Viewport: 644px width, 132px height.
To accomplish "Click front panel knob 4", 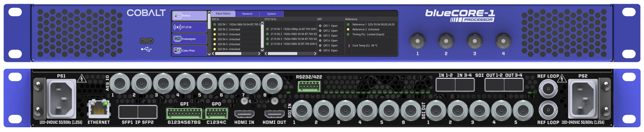I will 503,41.
